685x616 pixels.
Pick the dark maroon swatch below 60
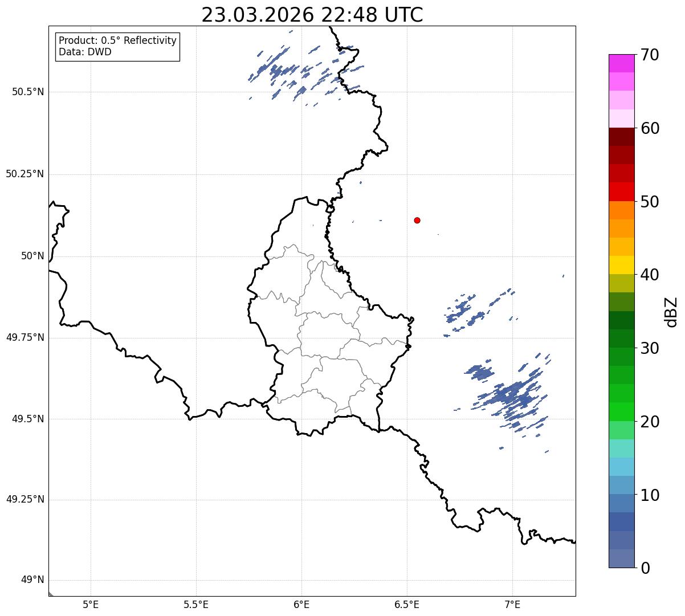pos(621,137)
